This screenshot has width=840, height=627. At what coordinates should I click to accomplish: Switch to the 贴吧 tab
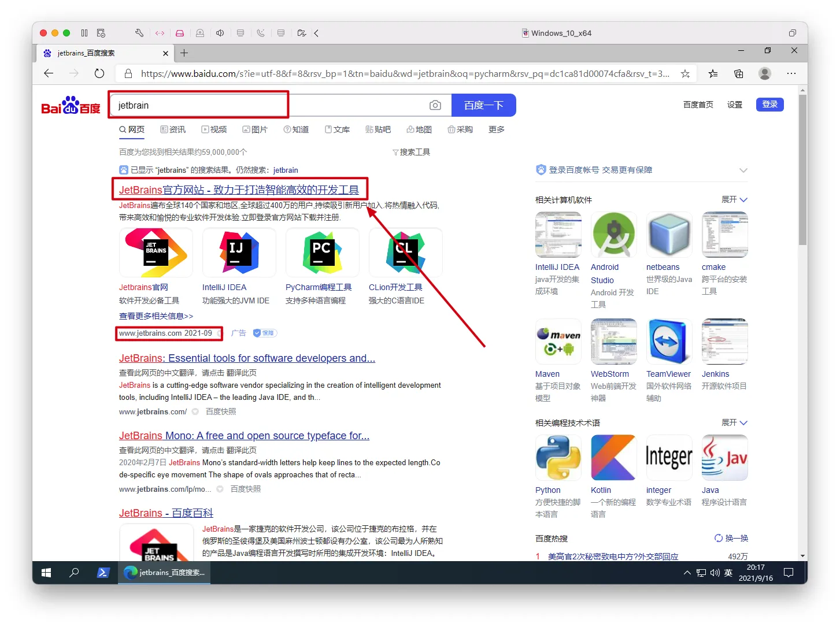[x=378, y=129]
